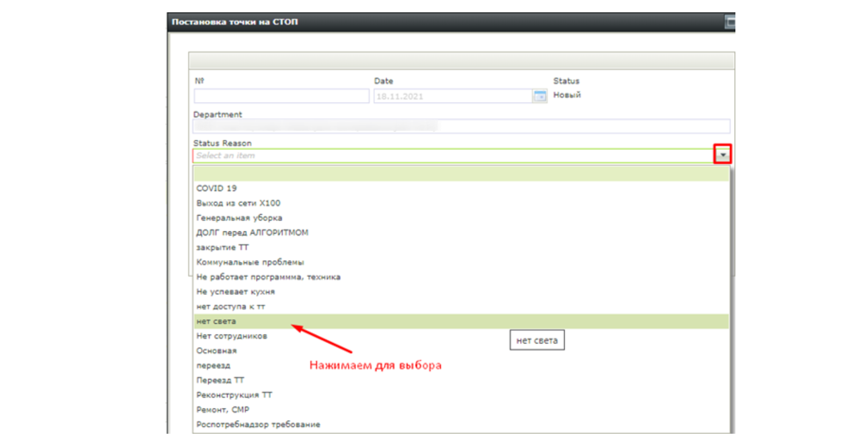Open the Date calendar picker icon
The image size is (868, 445).
click(x=539, y=96)
